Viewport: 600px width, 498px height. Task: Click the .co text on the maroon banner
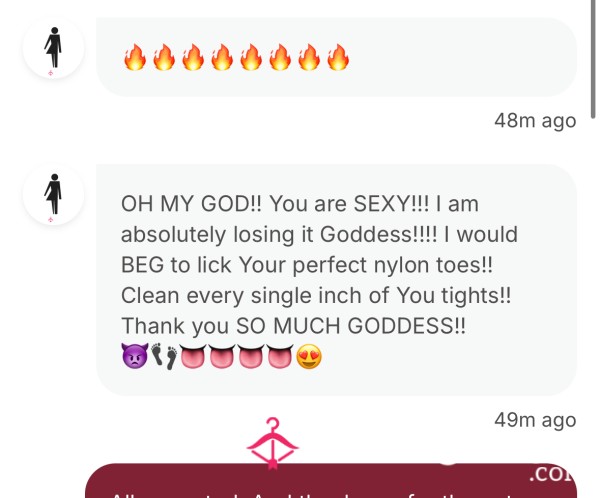[x=553, y=474]
